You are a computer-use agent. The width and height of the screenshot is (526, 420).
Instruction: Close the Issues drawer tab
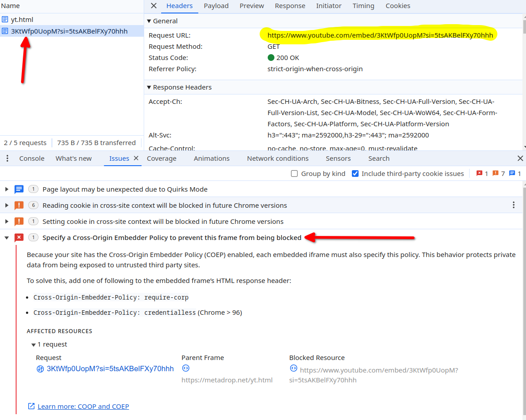pyautogui.click(x=136, y=158)
